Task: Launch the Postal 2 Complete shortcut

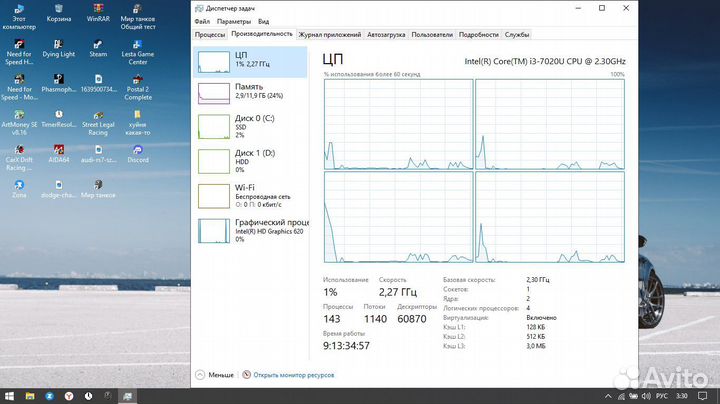Action: coord(138,88)
